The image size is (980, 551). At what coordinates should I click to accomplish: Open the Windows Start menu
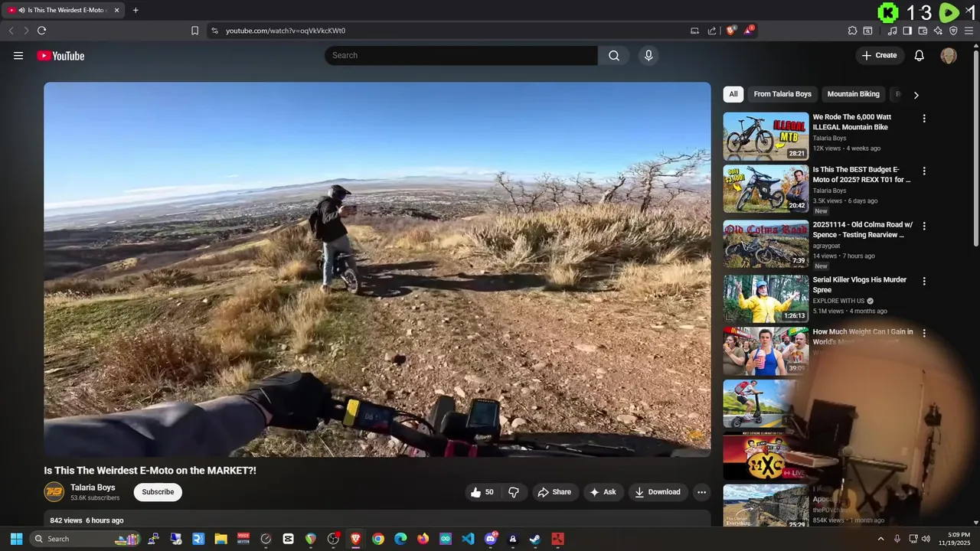point(16,539)
